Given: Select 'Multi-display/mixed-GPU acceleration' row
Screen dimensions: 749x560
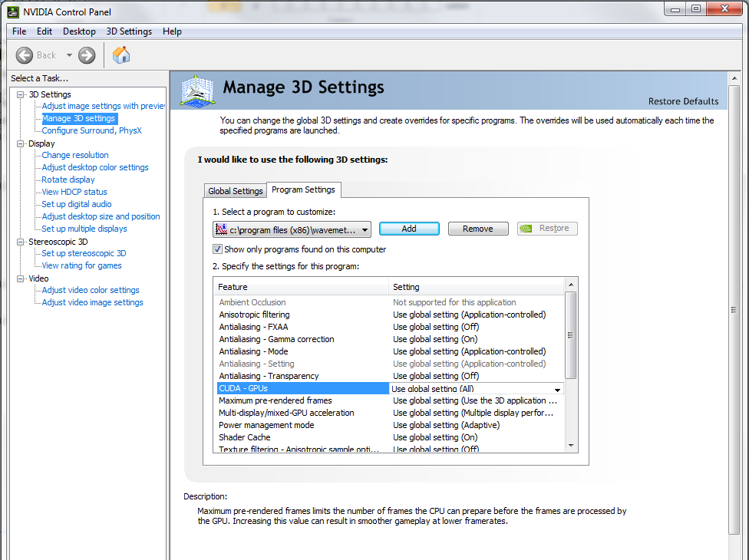Looking at the screenshot, I should 391,413.
